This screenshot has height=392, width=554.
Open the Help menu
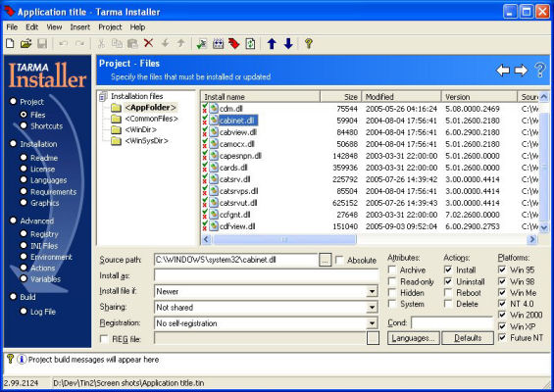point(137,27)
